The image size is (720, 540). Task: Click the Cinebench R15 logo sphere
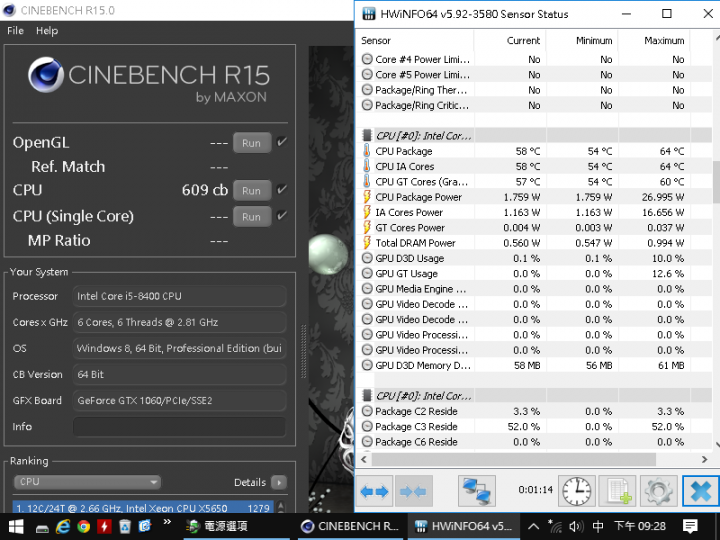(x=45, y=74)
